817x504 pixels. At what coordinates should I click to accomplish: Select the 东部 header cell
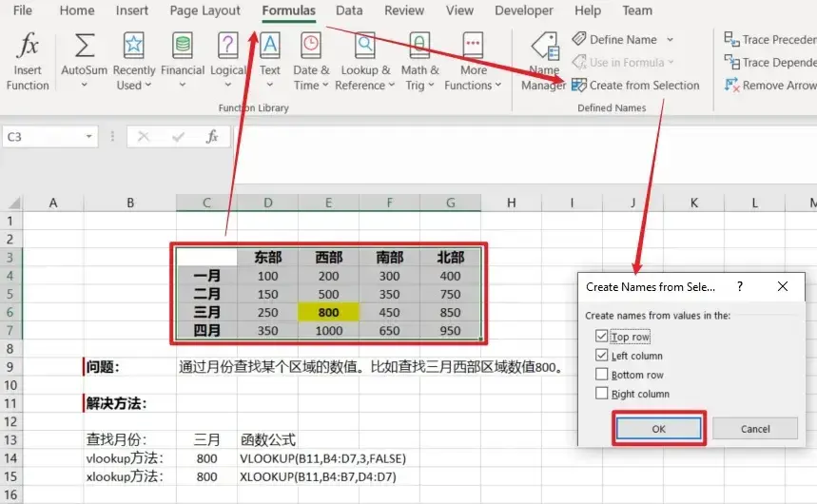267,257
